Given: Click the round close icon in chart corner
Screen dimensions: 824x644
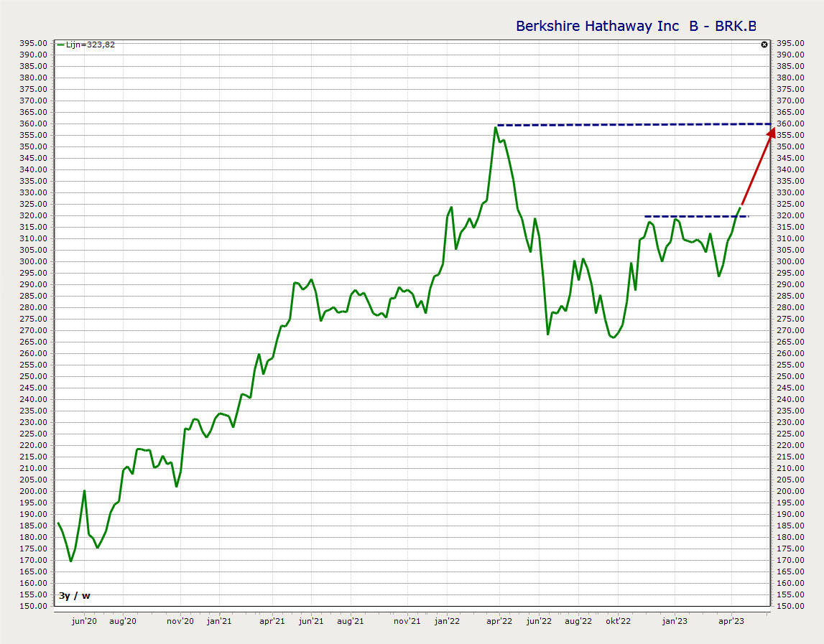Looking at the screenshot, I should pos(764,45).
